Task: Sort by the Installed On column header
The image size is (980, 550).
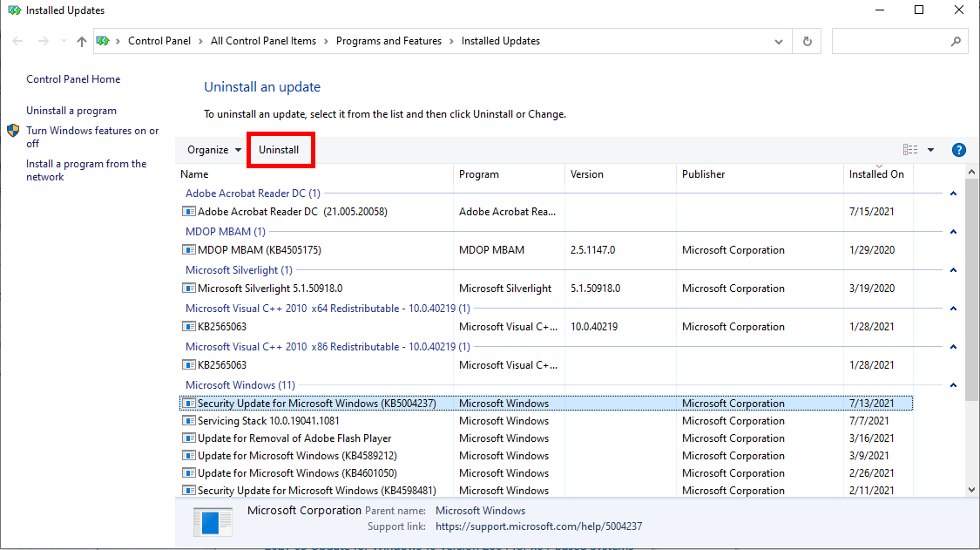Action: coord(877,174)
